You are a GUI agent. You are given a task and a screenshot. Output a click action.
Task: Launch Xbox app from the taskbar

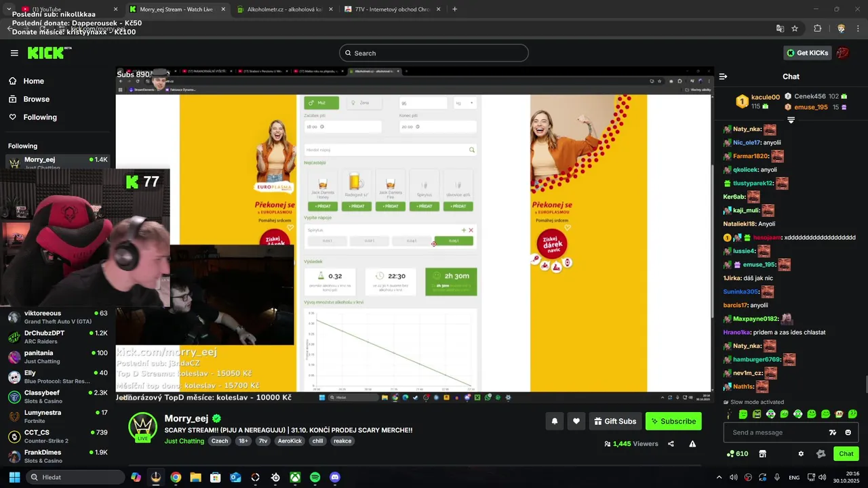[295, 477]
